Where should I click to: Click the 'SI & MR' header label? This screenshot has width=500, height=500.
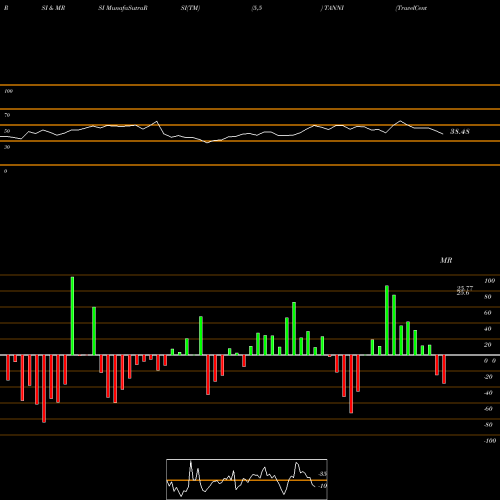pyautogui.click(x=53, y=8)
